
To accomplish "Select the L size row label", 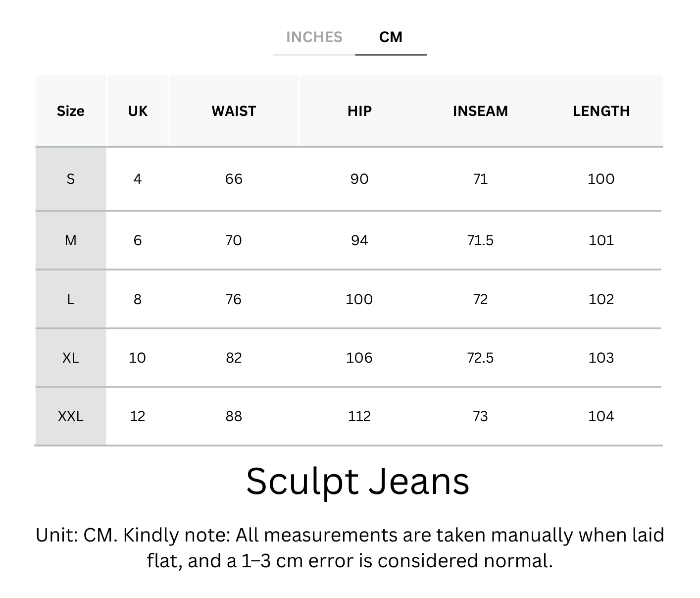I will click(70, 299).
